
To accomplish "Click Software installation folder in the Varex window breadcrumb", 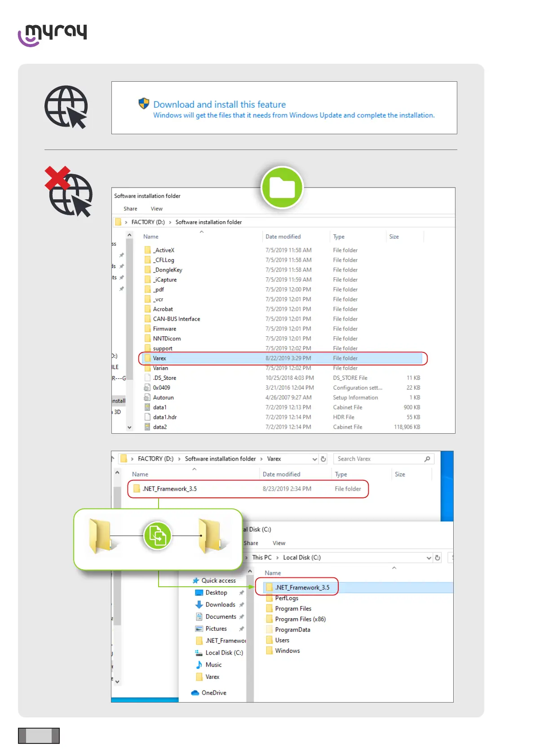I will 220,459.
